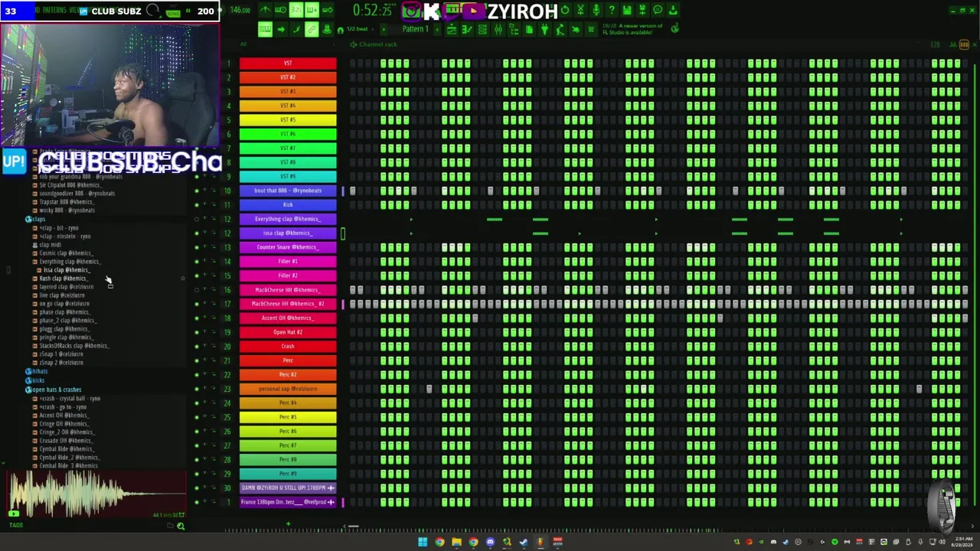
Task: Toggle typing keyboard to piano icon
Action: [x=266, y=29]
